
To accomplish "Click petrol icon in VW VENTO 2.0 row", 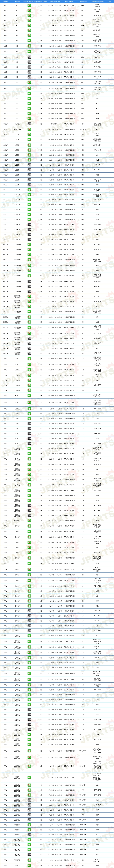I will (x=29, y=860).
